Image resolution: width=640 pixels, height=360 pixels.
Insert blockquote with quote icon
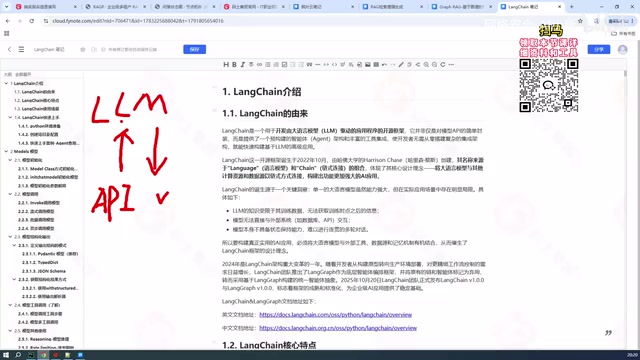(309, 64)
